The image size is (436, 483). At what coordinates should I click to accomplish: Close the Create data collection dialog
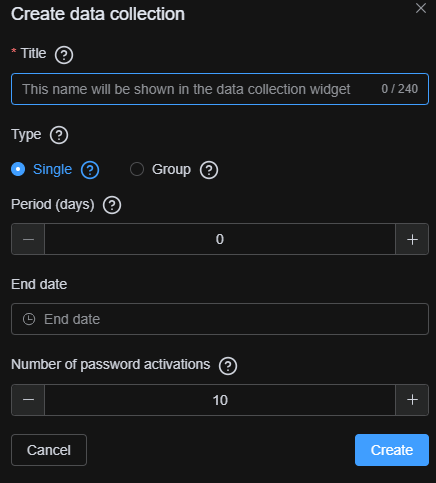click(421, 8)
